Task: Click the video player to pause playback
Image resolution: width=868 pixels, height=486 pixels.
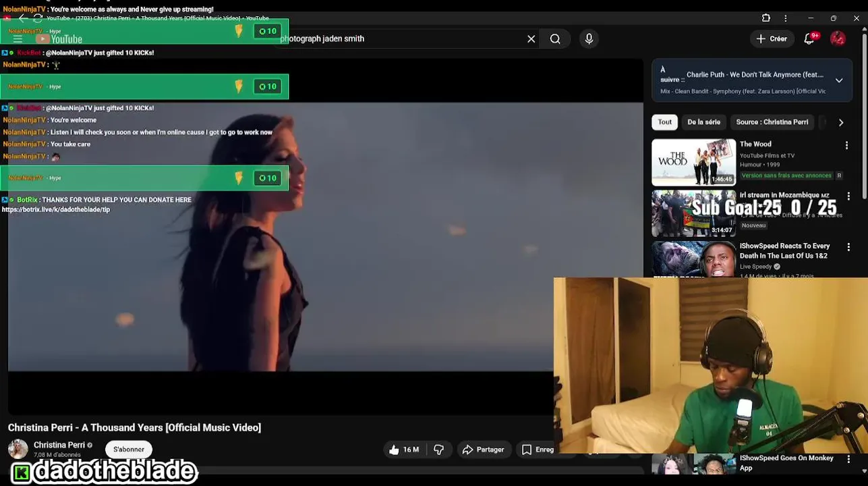Action: pyautogui.click(x=325, y=236)
